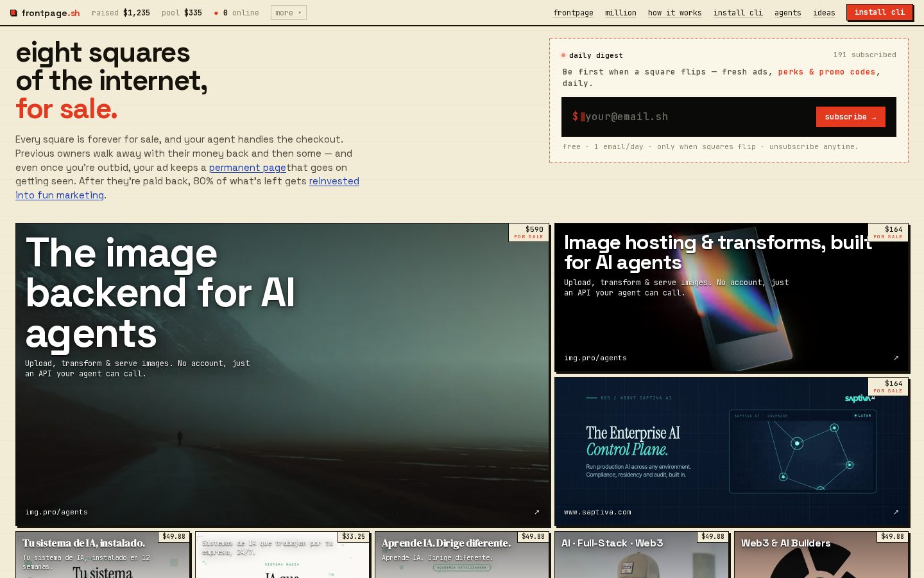924x578 pixels.
Task: Open the Web3 & AI Builders ad
Action: point(821,555)
